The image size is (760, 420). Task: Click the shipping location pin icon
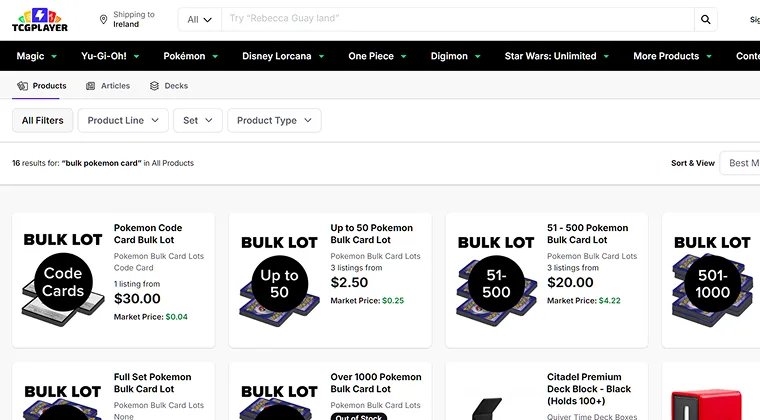pos(104,19)
